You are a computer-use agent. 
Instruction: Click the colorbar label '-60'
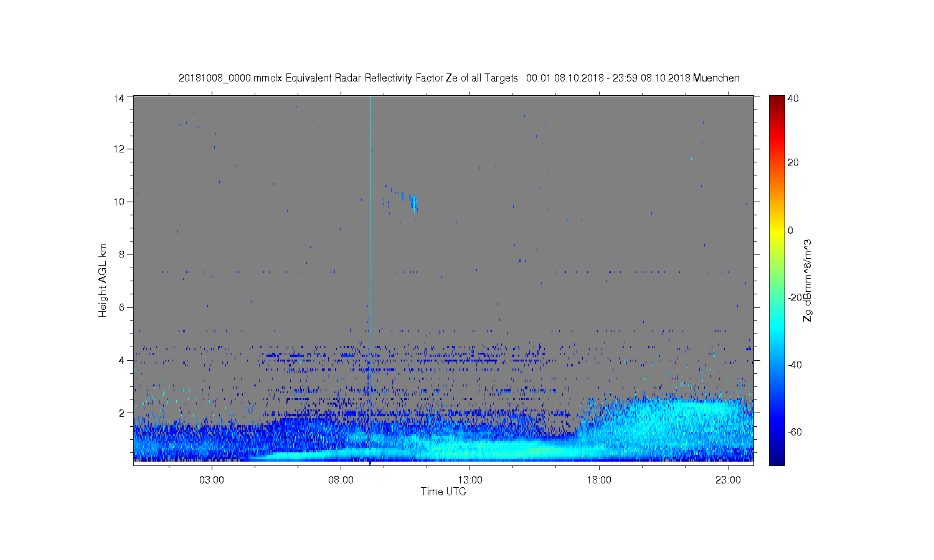(795, 432)
